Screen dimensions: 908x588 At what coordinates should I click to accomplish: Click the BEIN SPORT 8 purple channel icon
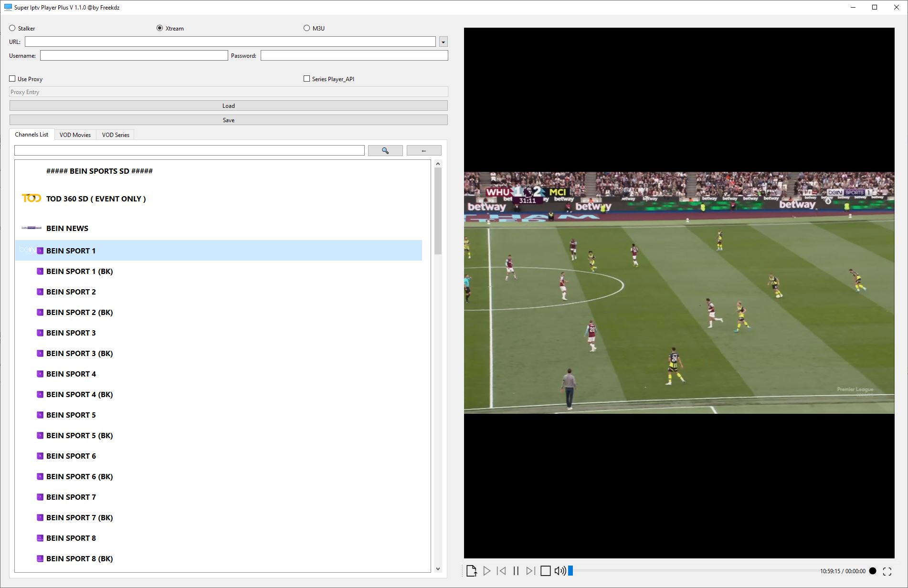pyautogui.click(x=40, y=538)
